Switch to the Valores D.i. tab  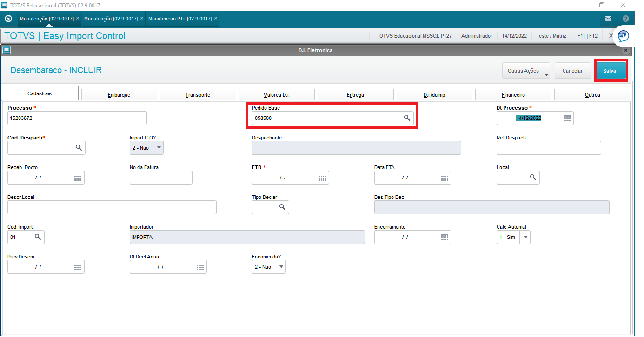[277, 95]
